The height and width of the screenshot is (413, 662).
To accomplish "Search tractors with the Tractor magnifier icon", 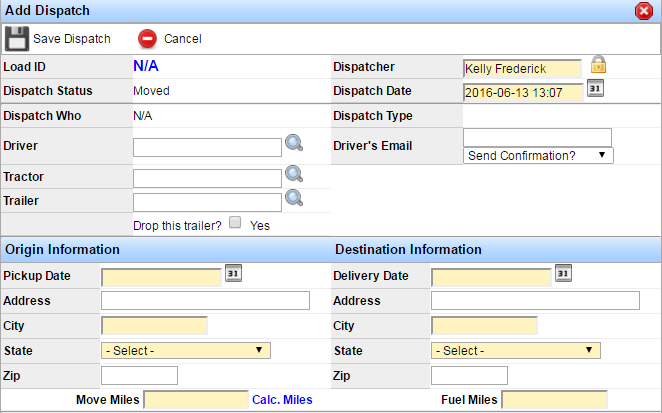I will 294,174.
